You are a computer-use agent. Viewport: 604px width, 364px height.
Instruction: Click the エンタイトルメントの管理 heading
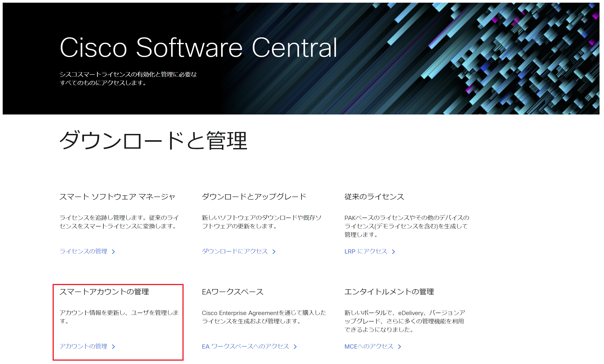389,292
